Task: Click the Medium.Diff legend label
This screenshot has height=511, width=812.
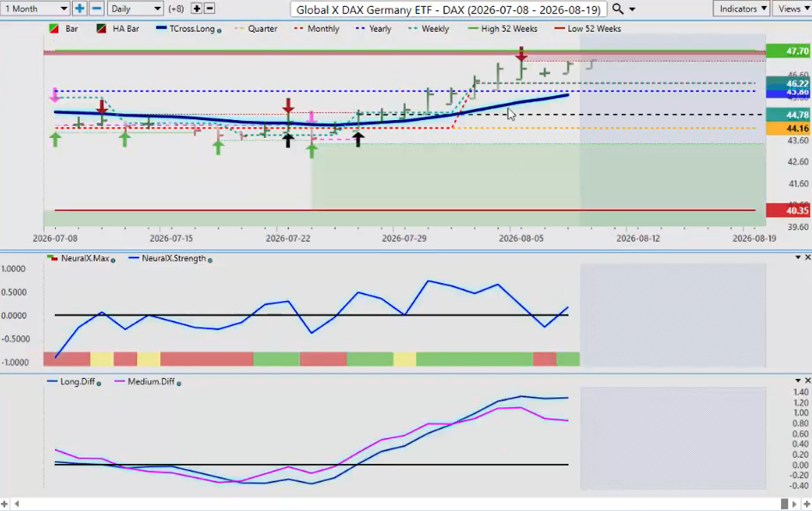Action: pyautogui.click(x=151, y=382)
